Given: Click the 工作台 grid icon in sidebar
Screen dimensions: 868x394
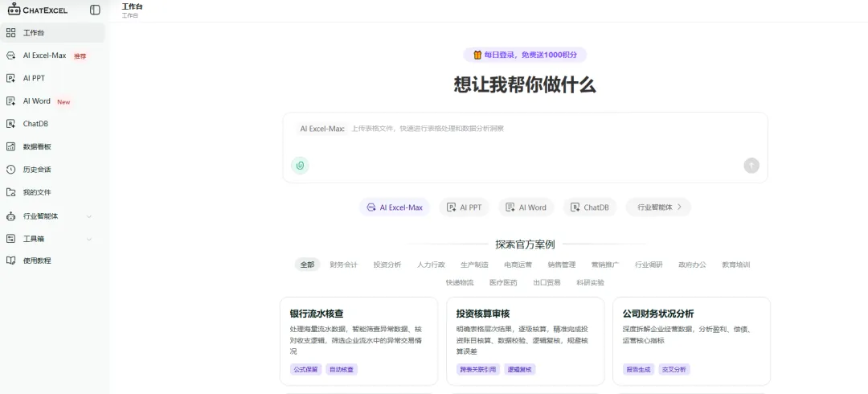Looking at the screenshot, I should click(x=11, y=33).
